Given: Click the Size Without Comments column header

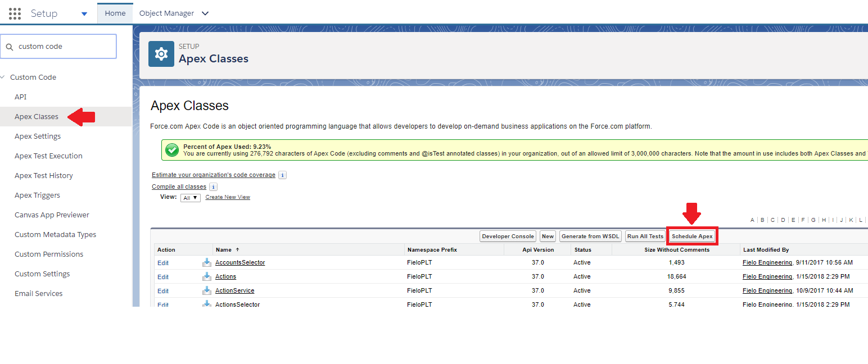Looking at the screenshot, I should point(677,249).
